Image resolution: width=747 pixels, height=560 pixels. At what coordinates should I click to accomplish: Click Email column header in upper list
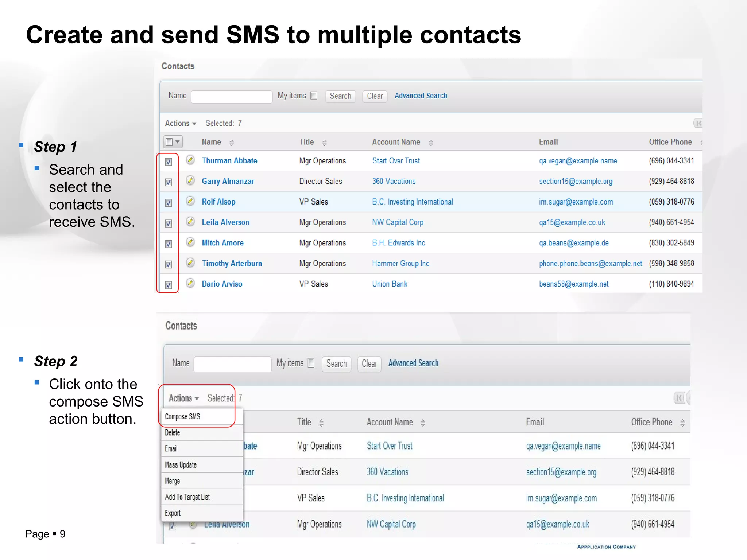tap(548, 142)
